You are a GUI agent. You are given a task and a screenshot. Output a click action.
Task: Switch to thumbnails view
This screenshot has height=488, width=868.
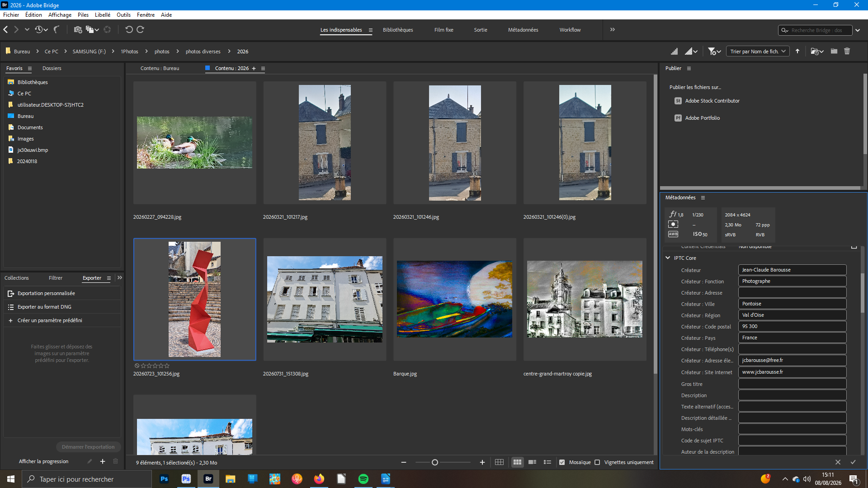coord(517,462)
